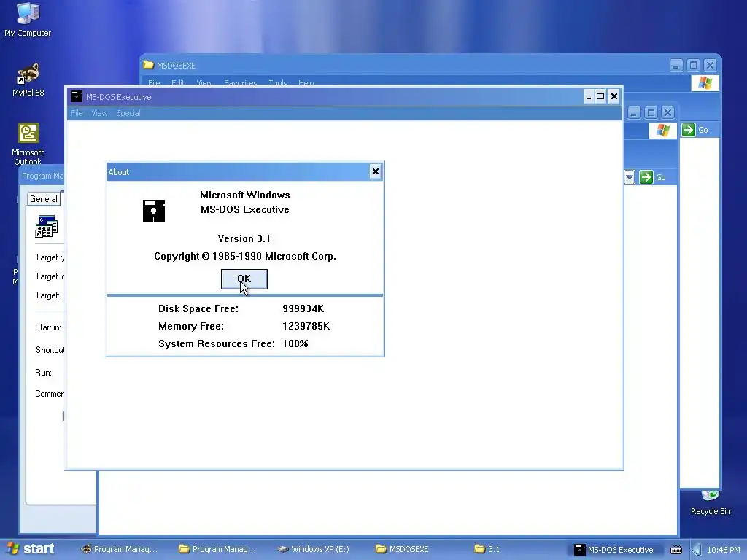Click the Start button
Image resolution: width=747 pixels, height=560 pixels.
tap(30, 549)
